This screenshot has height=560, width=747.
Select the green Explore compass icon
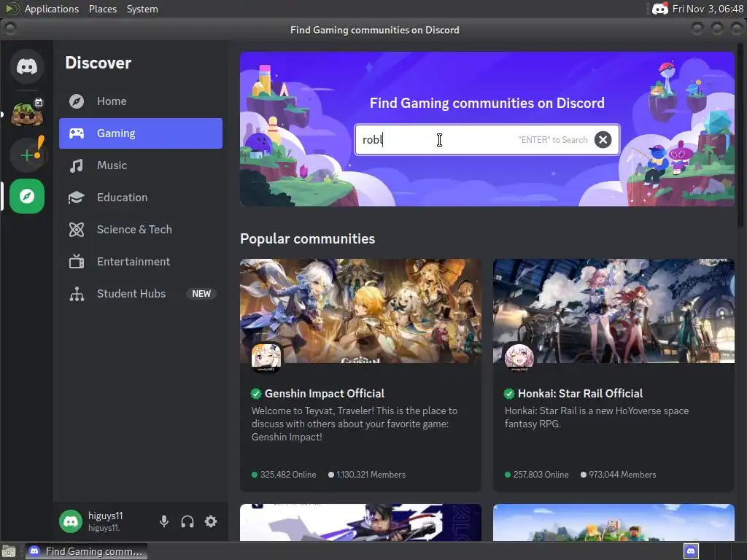click(27, 196)
